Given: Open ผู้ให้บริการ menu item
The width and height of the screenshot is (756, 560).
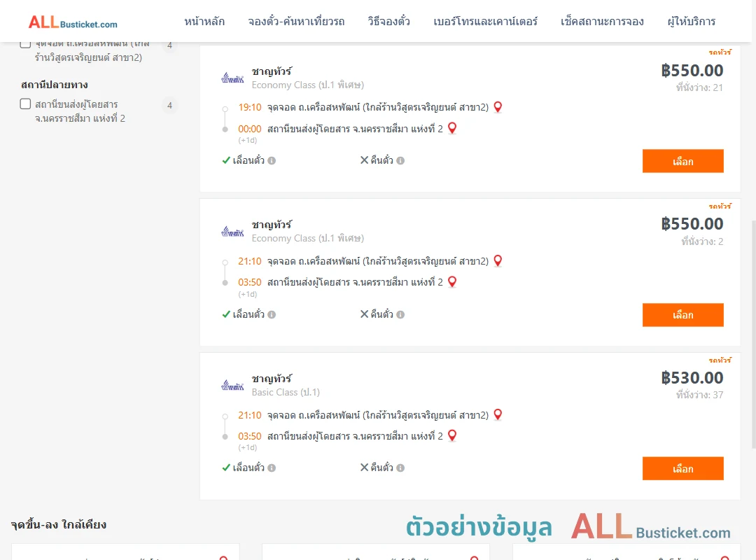Looking at the screenshot, I should click(691, 22).
